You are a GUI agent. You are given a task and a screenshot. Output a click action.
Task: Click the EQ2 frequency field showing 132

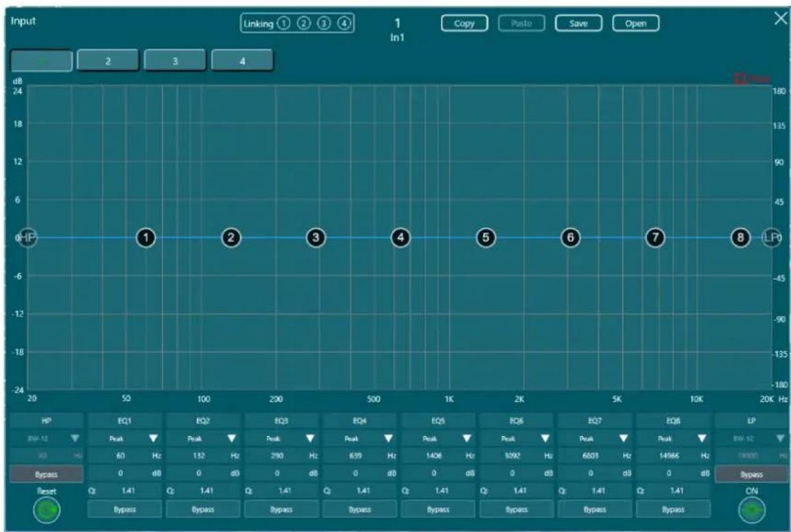pyautogui.click(x=203, y=456)
